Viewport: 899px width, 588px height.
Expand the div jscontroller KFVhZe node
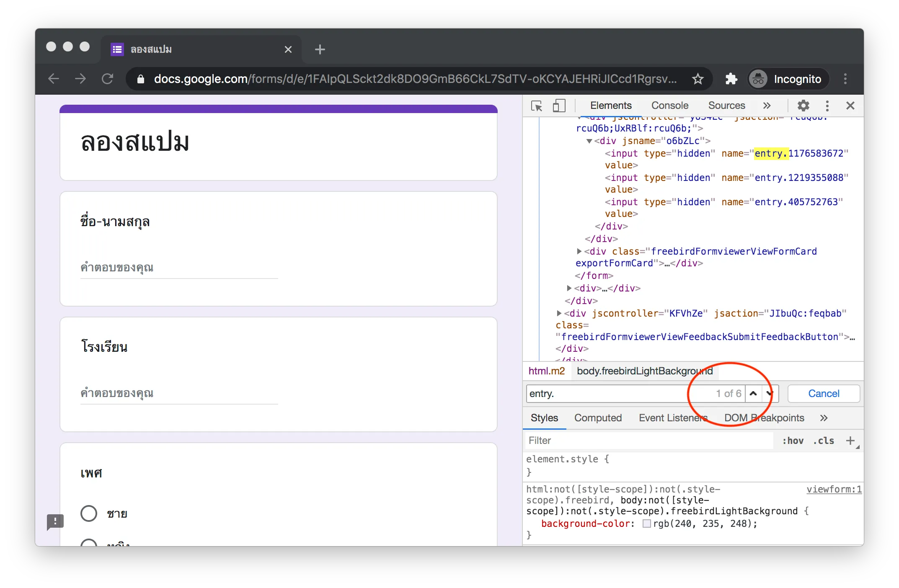tap(559, 313)
